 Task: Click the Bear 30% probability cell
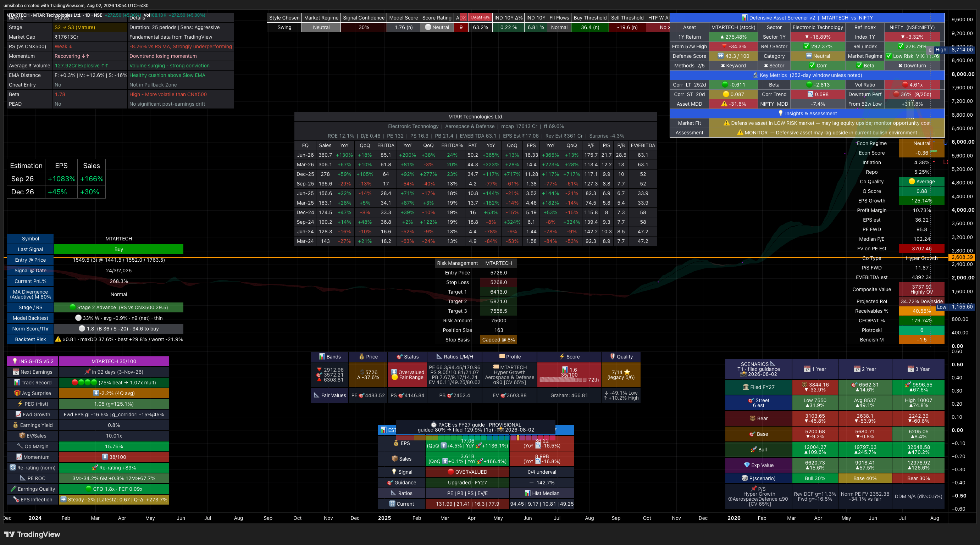click(918, 478)
